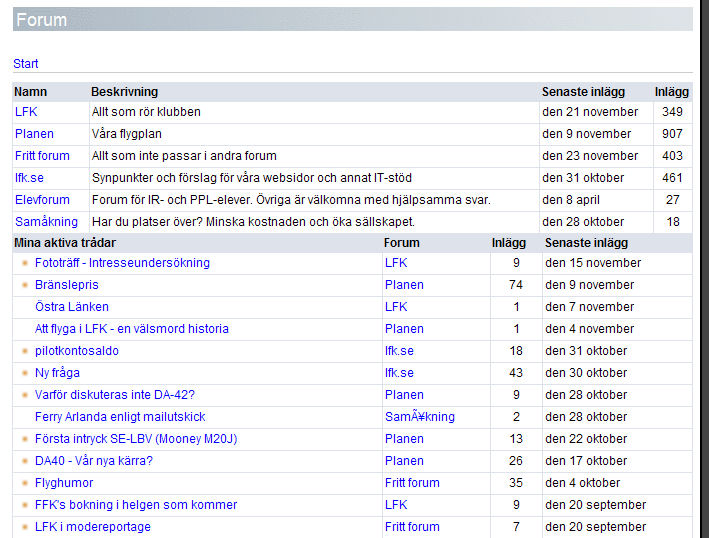This screenshot has height=538, width=709.
Task: Open the LFK forum in Namn column
Action: coord(26,112)
